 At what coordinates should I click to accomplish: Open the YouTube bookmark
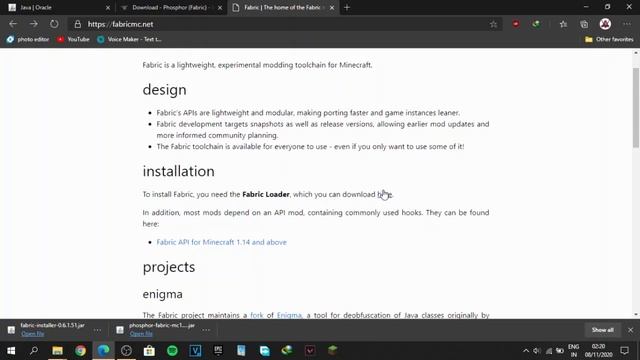pyautogui.click(x=73, y=39)
